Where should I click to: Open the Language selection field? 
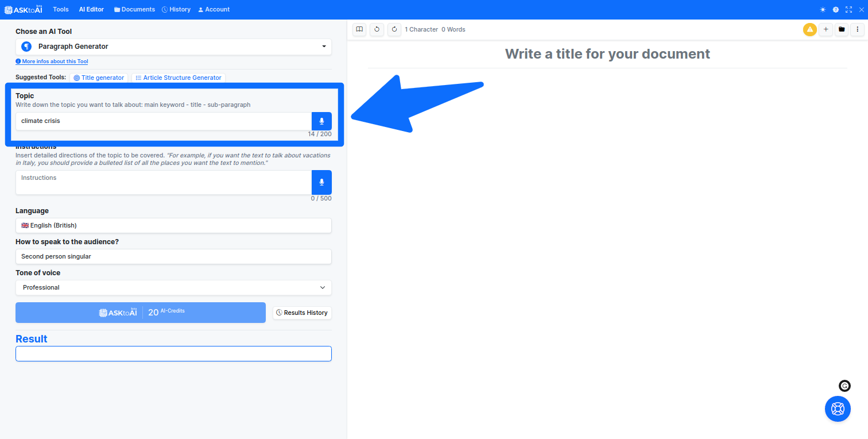click(x=173, y=225)
